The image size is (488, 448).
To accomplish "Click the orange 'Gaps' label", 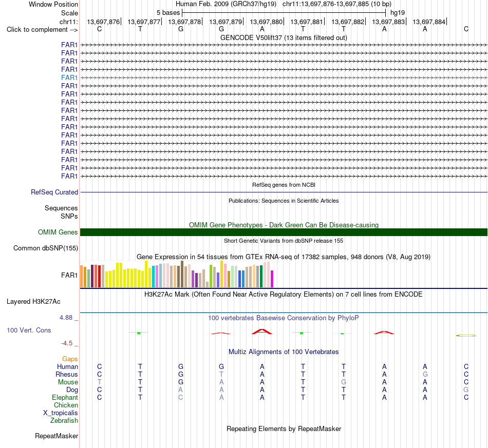I will coord(70,359).
